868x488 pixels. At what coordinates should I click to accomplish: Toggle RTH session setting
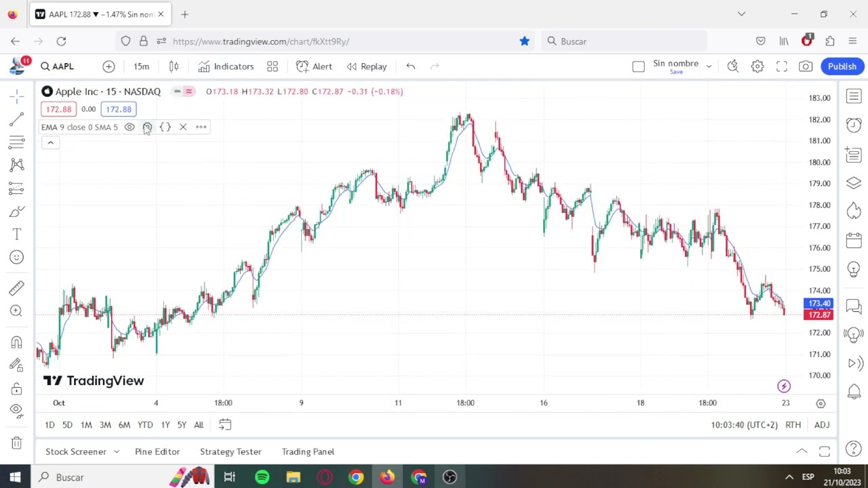(x=793, y=425)
